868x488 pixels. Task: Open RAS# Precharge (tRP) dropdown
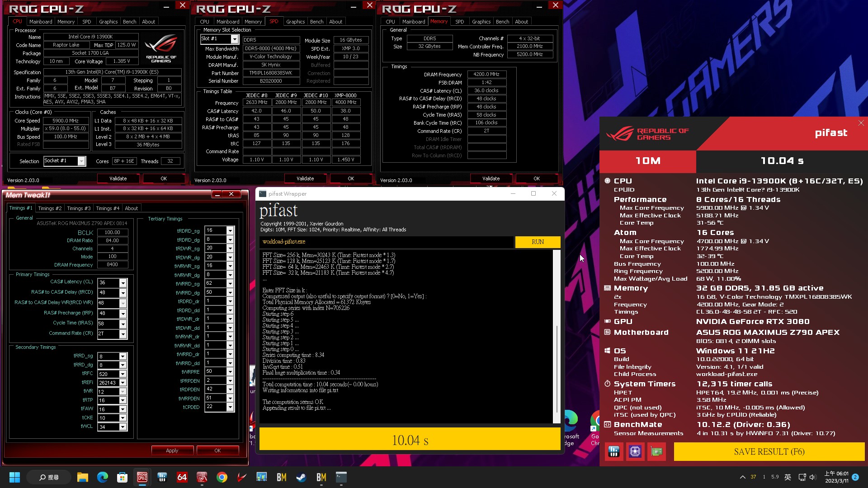pyautogui.click(x=123, y=314)
